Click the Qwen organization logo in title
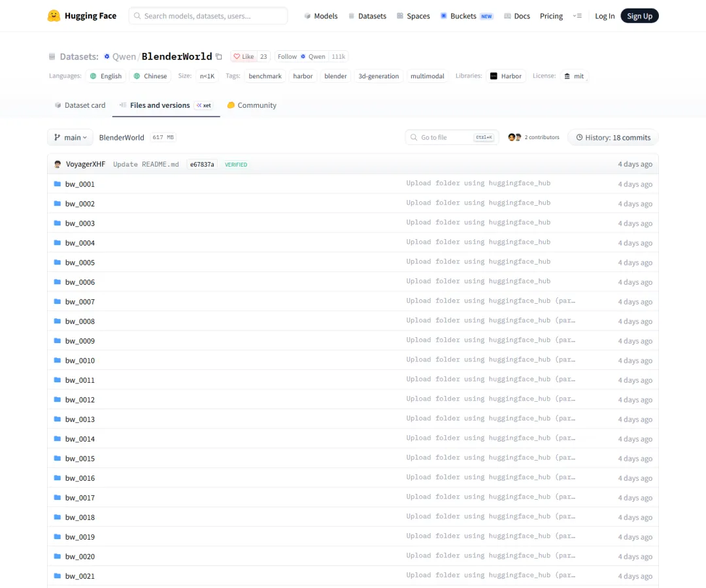 107,57
